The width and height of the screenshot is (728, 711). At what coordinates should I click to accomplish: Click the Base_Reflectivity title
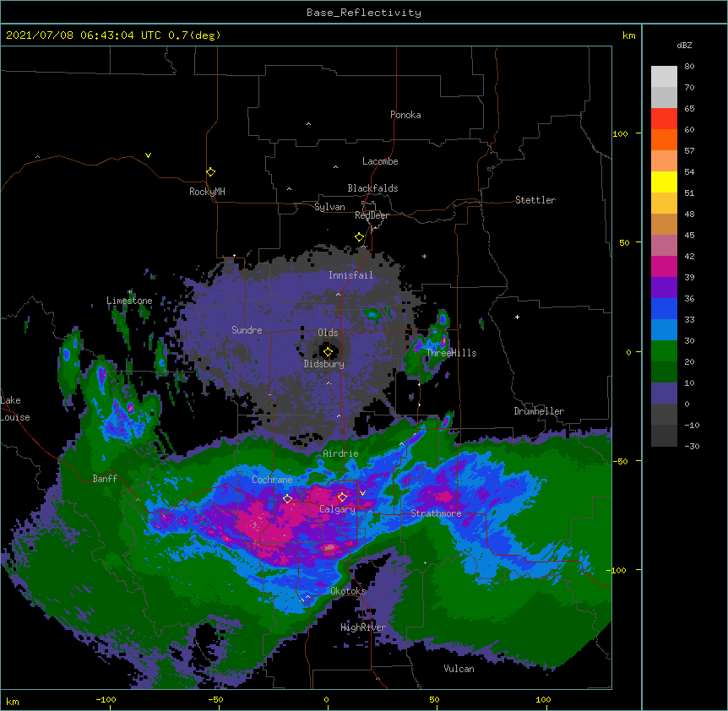364,13
